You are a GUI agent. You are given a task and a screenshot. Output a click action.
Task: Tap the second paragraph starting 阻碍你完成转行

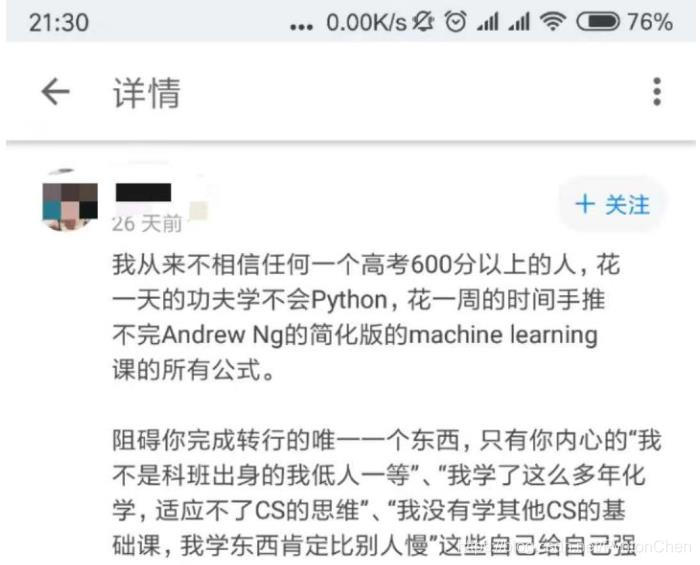coord(387,493)
